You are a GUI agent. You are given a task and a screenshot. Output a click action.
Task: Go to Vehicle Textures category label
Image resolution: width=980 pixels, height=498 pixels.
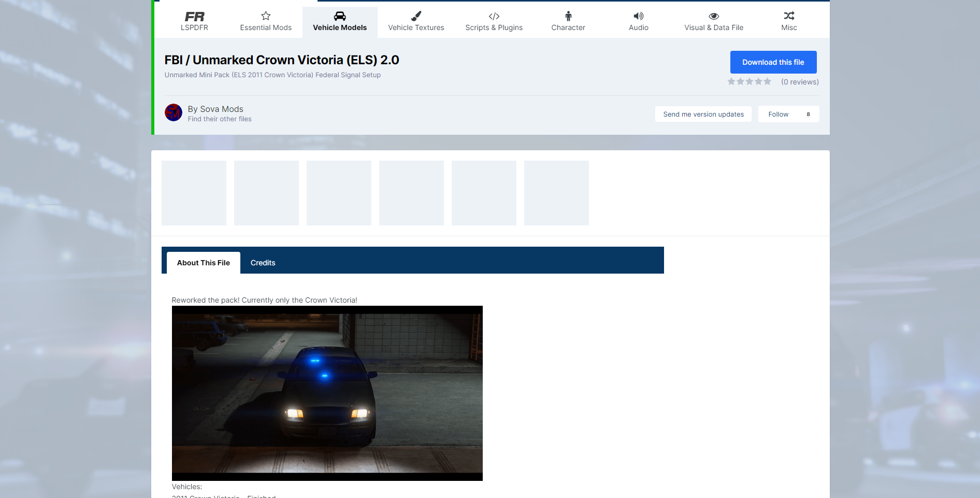click(416, 27)
